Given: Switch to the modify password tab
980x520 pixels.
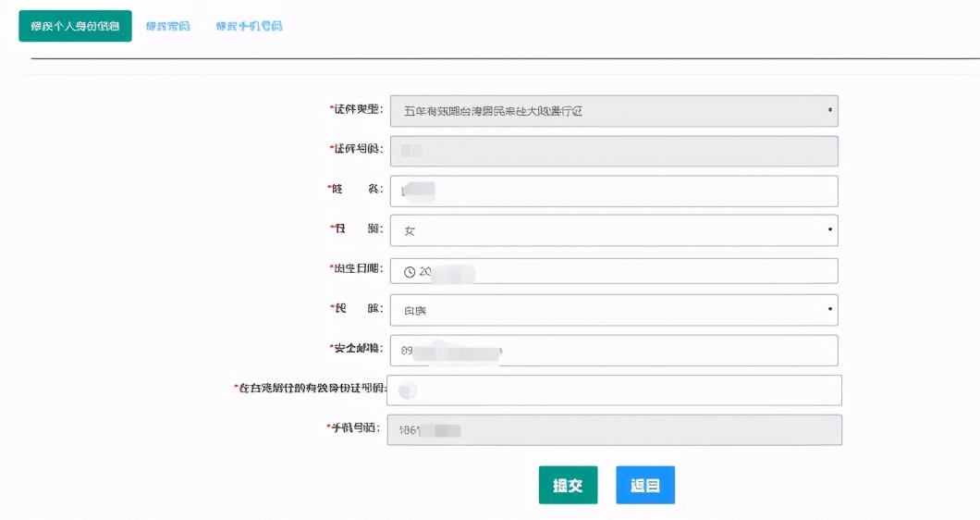Looking at the screenshot, I should (x=167, y=26).
